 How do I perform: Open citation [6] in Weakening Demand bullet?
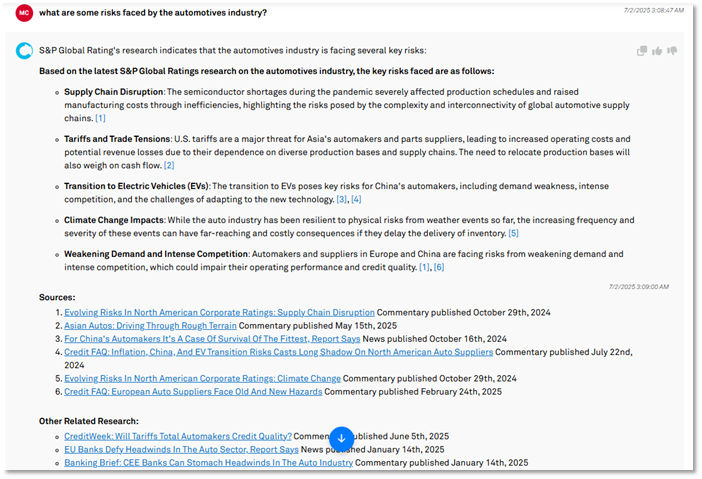pyautogui.click(x=439, y=267)
